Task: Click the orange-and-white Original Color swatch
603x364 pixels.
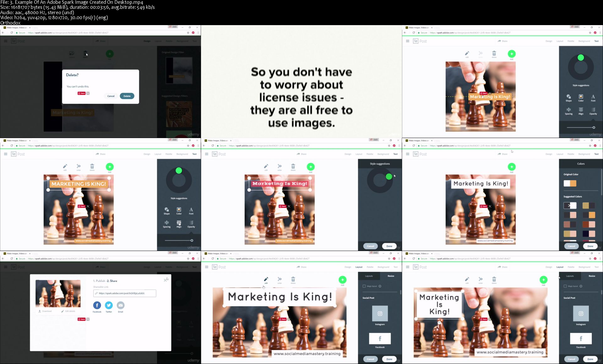Action: pyautogui.click(x=570, y=183)
